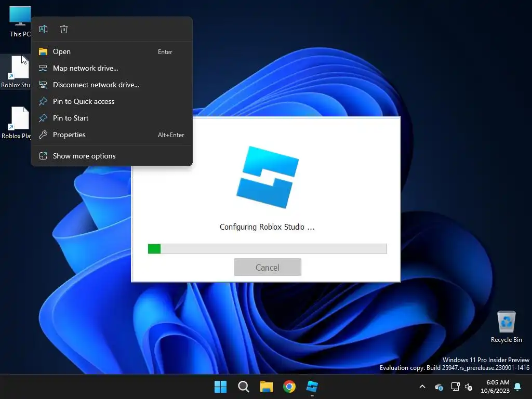Choose Pin to Start
Viewport: 532px width, 399px height.
click(112, 118)
